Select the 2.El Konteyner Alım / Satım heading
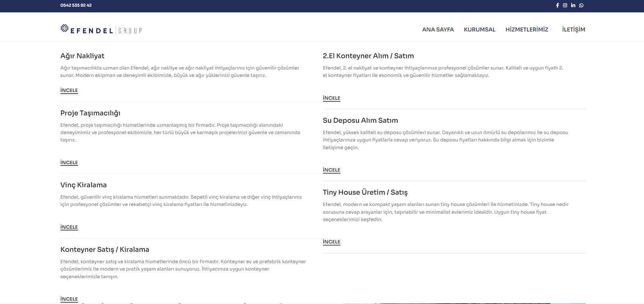The height and width of the screenshot is (304, 644). point(368,56)
